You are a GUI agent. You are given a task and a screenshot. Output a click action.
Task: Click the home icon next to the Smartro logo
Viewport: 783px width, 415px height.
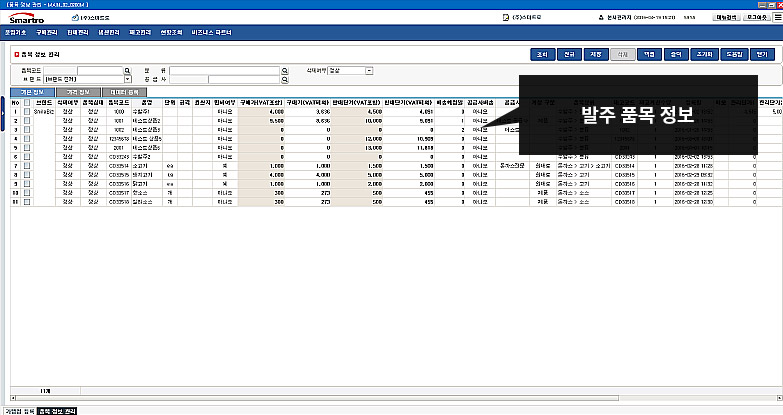(x=75, y=17)
